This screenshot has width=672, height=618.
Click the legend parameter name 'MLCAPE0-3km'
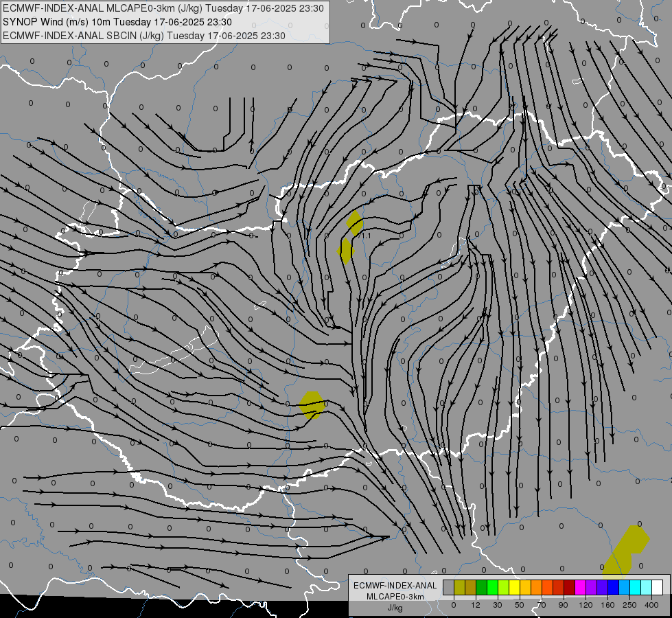point(395,597)
